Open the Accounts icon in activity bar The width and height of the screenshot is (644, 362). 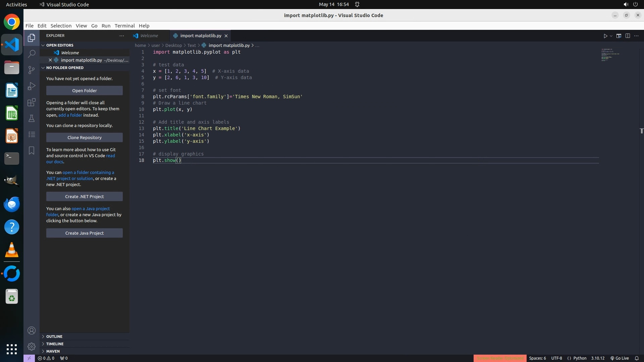tap(32, 331)
